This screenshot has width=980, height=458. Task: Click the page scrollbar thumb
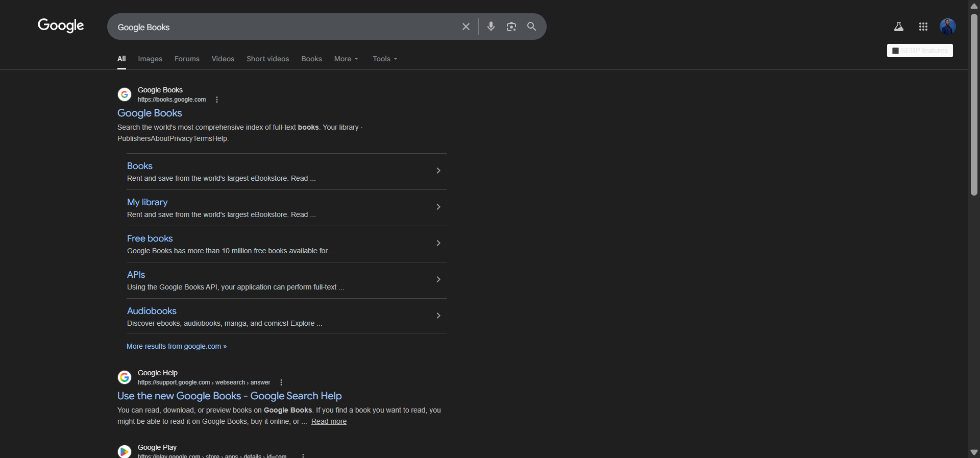pos(974,104)
